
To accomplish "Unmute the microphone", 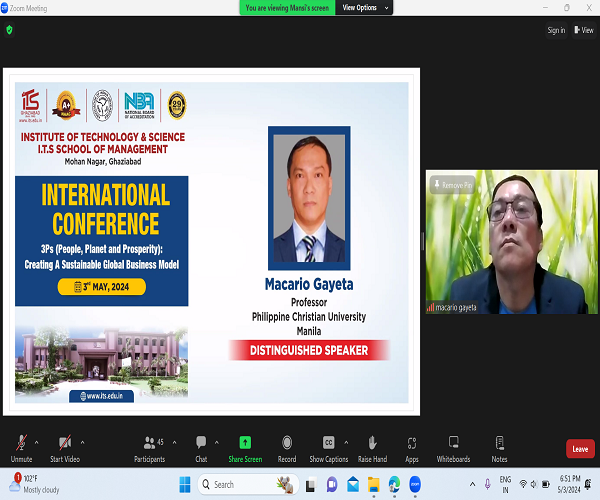I will pyautogui.click(x=21, y=449).
